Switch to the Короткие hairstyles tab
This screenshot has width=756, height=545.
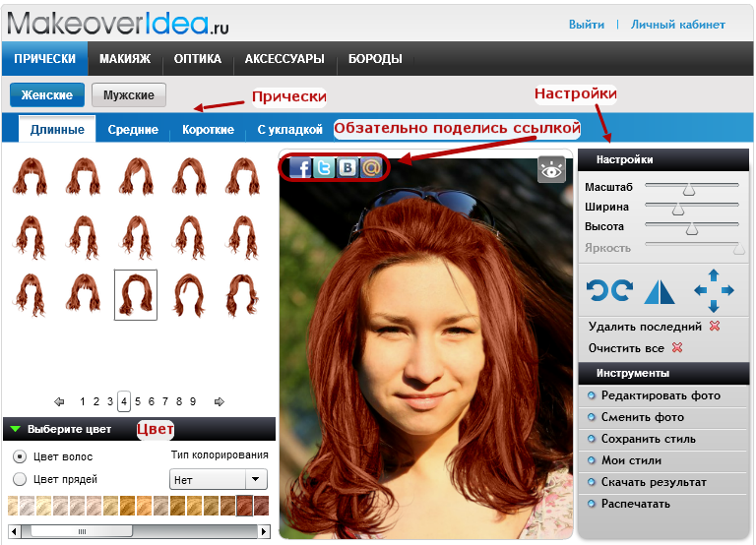click(x=208, y=130)
